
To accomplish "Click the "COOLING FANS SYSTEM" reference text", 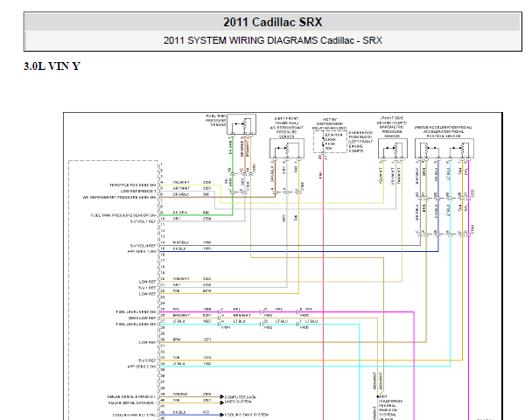I will pyautogui.click(x=247, y=415).
